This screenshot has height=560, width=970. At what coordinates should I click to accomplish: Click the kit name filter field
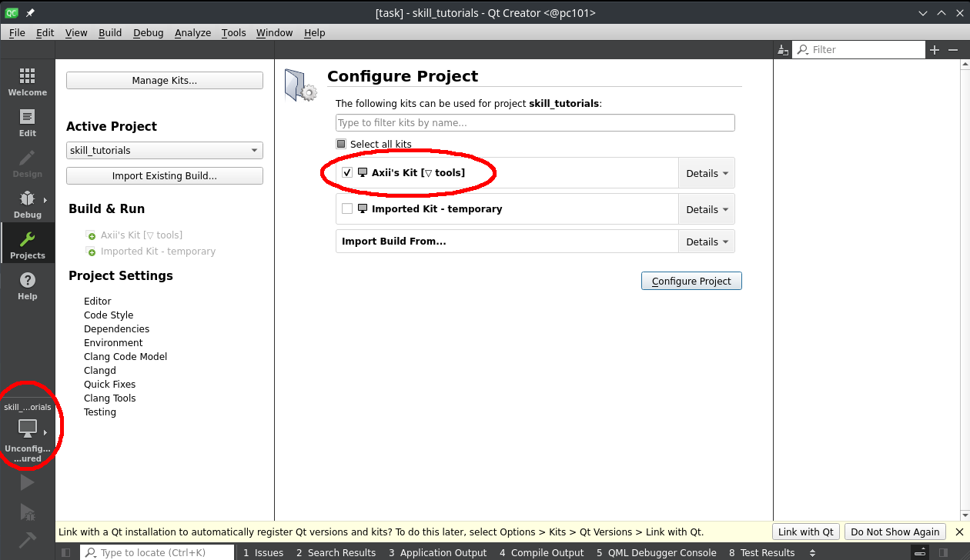pos(535,122)
